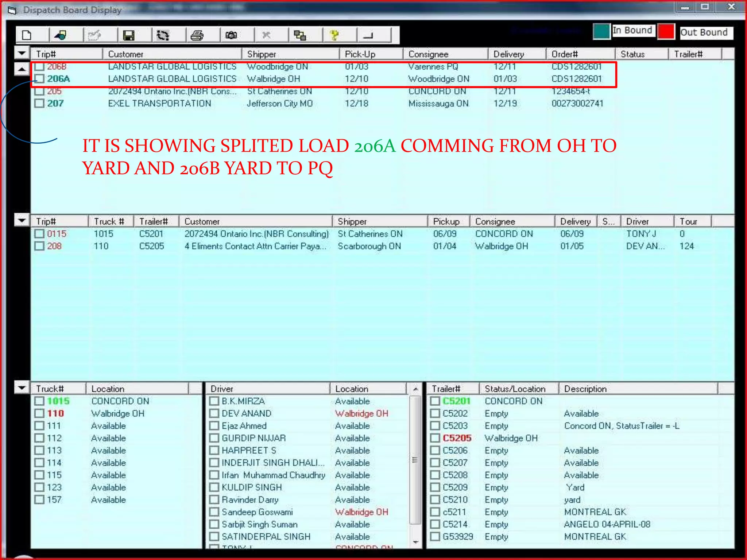Image resolution: width=747 pixels, height=560 pixels.
Task: Click the Order# column header
Action: pos(581,54)
